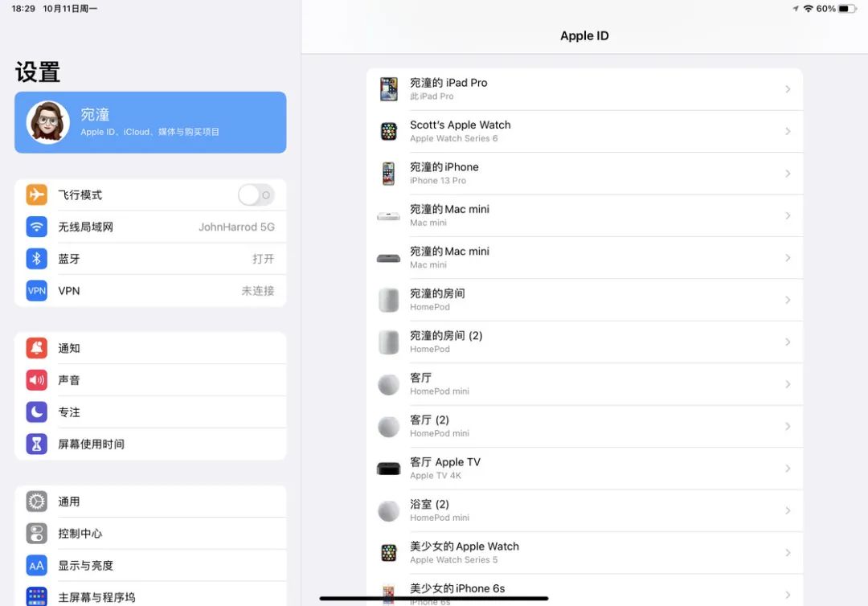Tap the airplane mode icon
The image size is (868, 606).
point(36,194)
